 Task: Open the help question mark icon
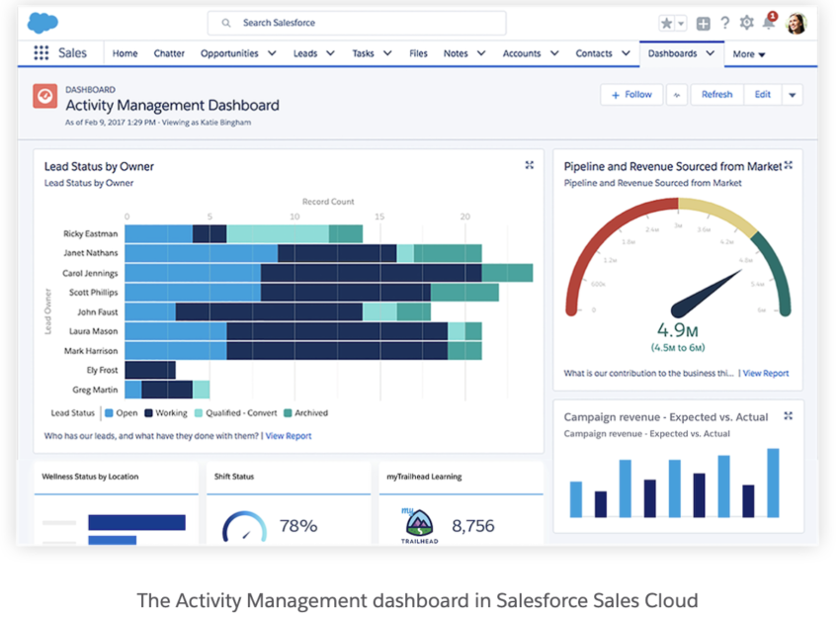point(724,23)
